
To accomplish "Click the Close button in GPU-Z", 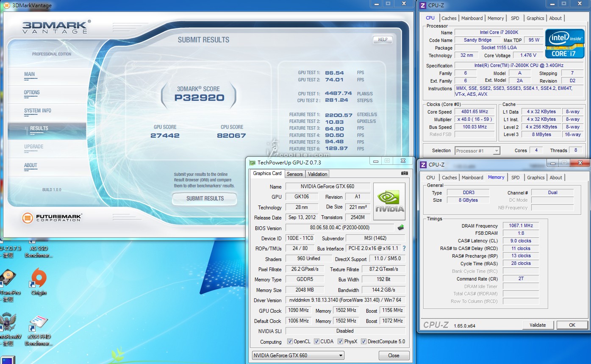I will [x=394, y=356].
